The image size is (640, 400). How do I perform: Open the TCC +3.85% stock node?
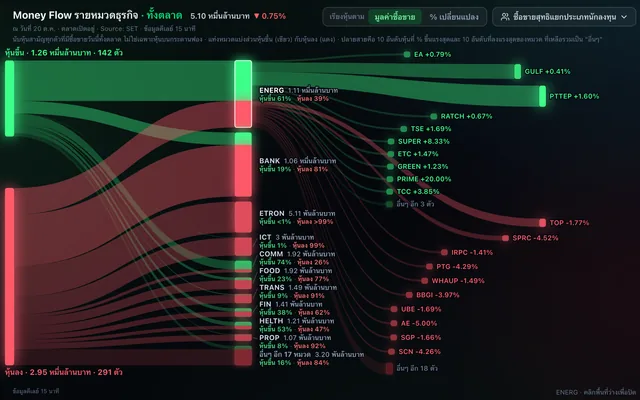tap(413, 192)
